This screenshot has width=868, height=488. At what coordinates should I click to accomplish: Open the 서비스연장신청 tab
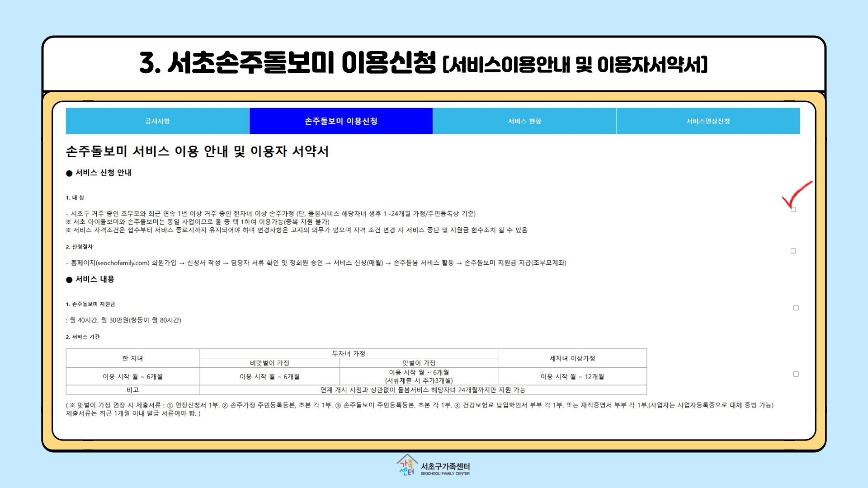708,121
